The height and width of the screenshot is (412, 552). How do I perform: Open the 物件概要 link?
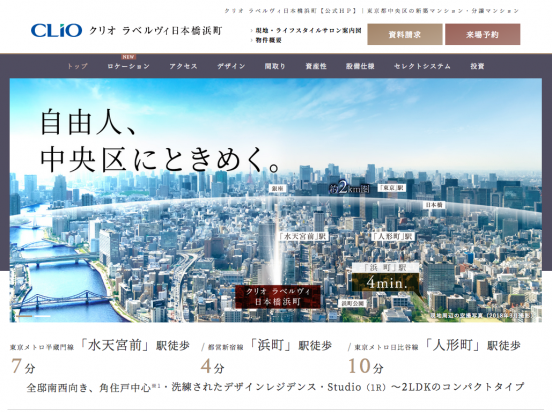click(x=268, y=40)
